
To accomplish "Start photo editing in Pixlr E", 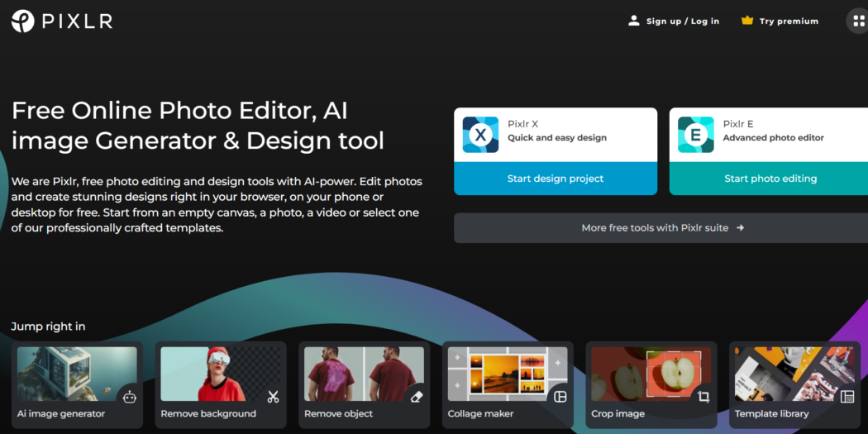I will click(770, 179).
